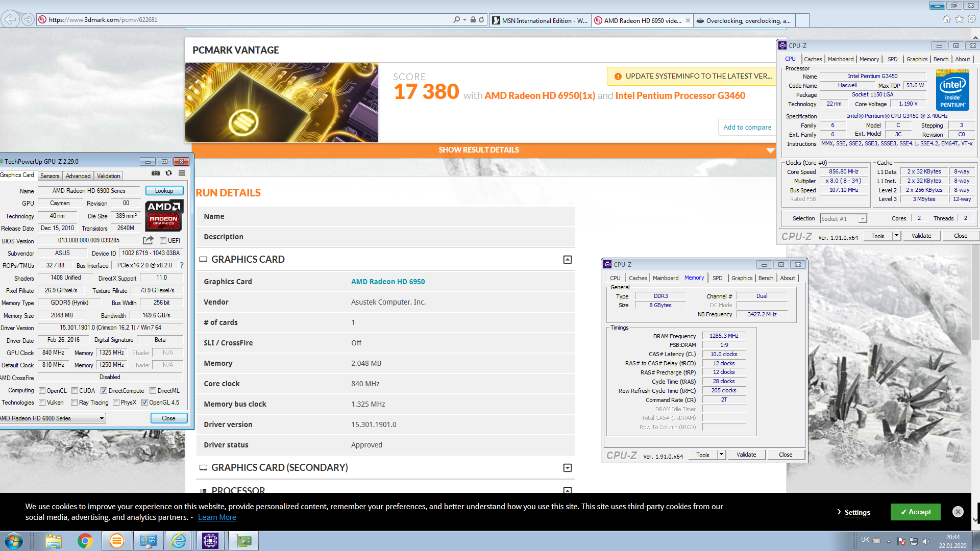Screen dimensions: 980x551
Task: Open Socket #1 selection dropdown in CPU-Z
Action: (x=843, y=219)
